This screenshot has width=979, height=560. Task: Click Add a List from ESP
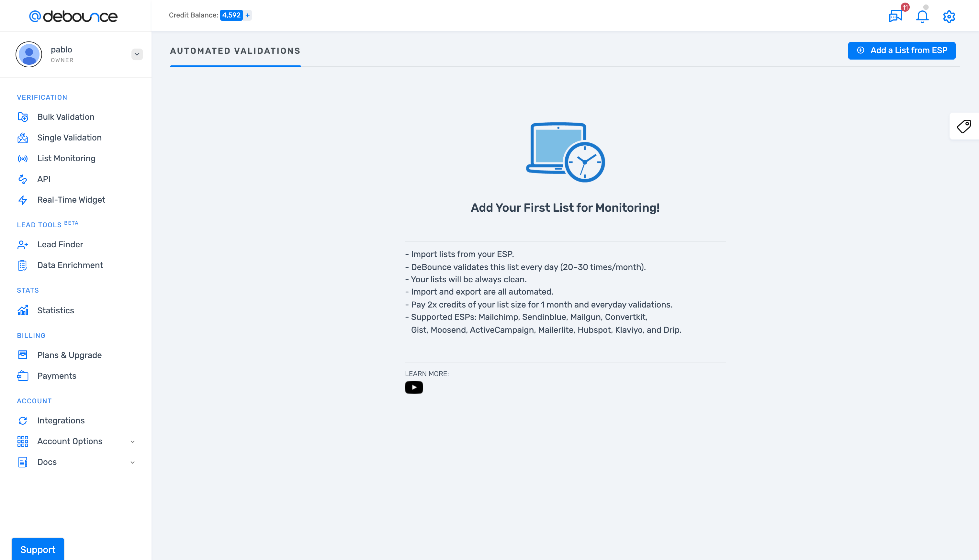click(x=901, y=50)
